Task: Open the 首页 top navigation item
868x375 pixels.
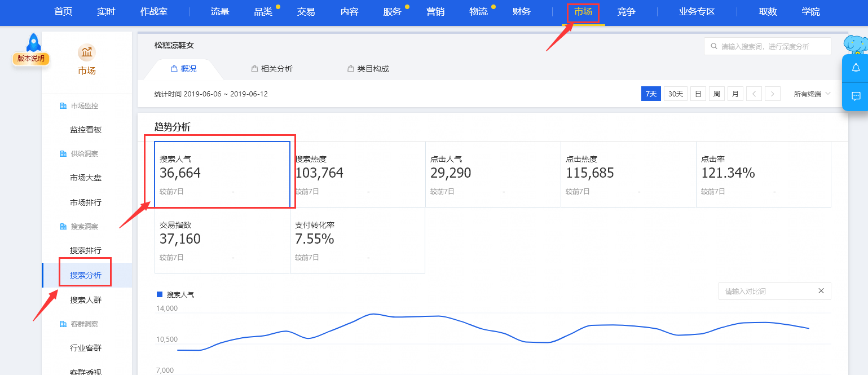Action: coord(63,11)
